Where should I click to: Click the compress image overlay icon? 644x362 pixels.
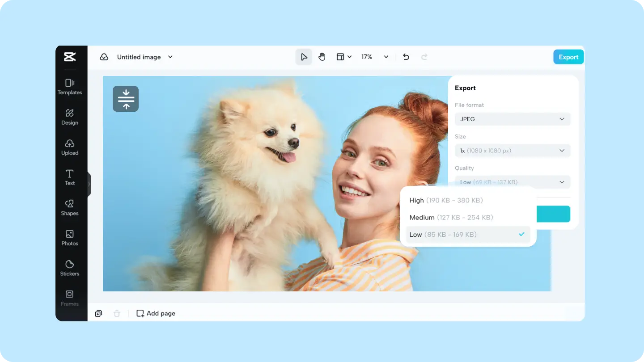pos(126,99)
